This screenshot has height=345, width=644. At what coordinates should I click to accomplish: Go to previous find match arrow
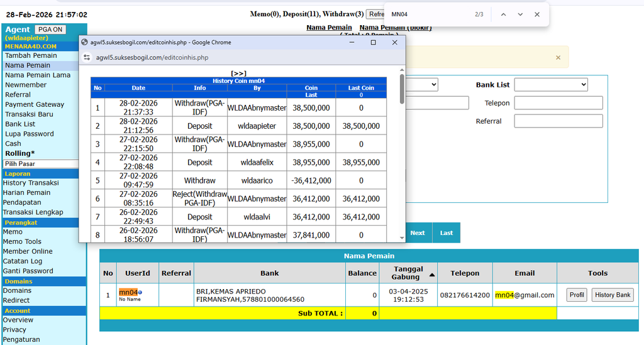click(x=503, y=14)
